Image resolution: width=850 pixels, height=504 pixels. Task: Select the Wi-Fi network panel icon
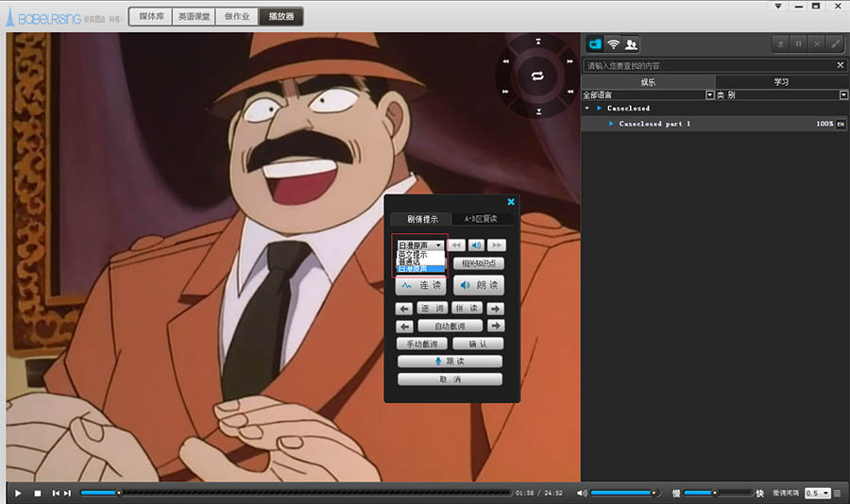[613, 44]
